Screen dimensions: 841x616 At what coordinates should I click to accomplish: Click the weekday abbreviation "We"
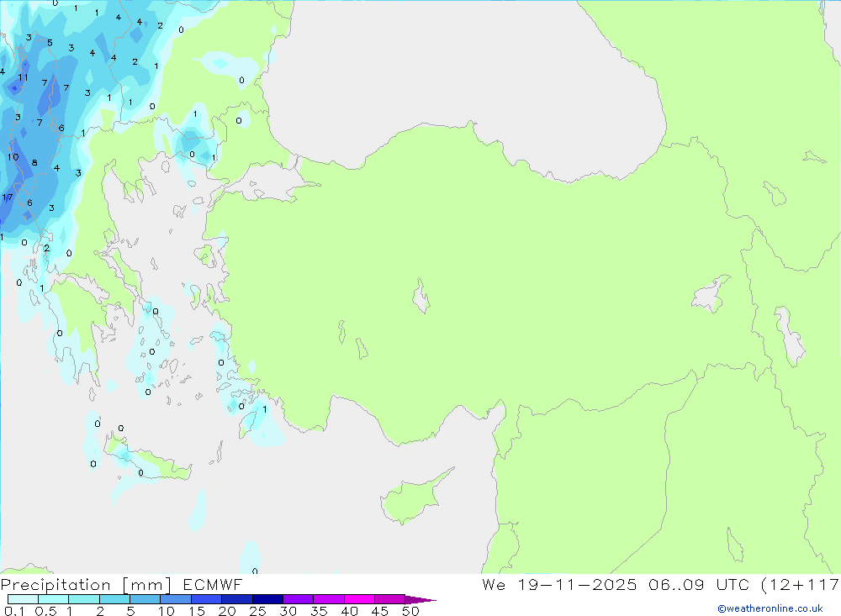(494, 585)
